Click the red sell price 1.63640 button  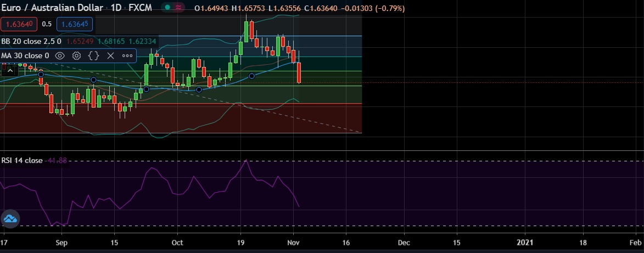19,24
